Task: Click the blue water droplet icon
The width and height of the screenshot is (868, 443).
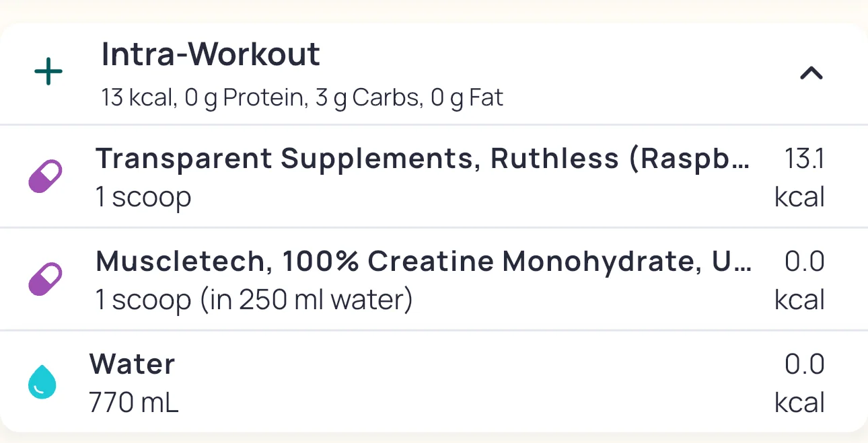Action: (x=42, y=382)
